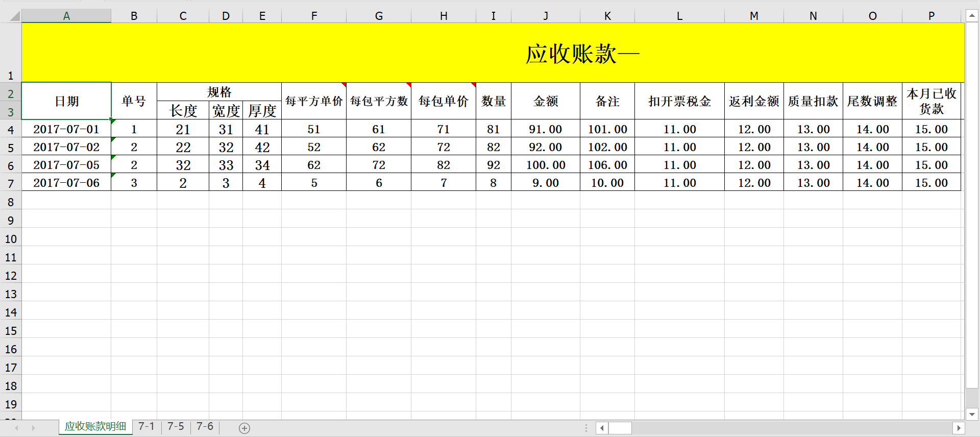
Task: Select column J header
Action: tap(546, 16)
